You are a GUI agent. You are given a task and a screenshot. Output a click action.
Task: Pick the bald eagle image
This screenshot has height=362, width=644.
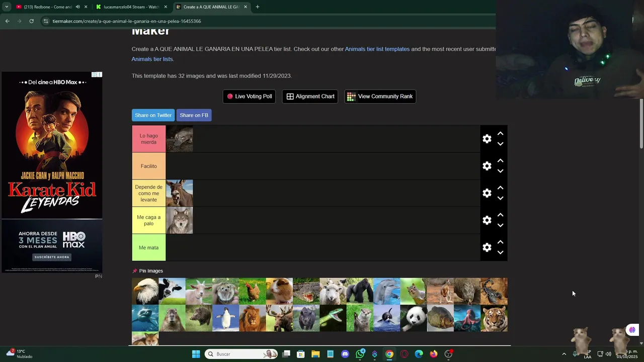[145, 291]
